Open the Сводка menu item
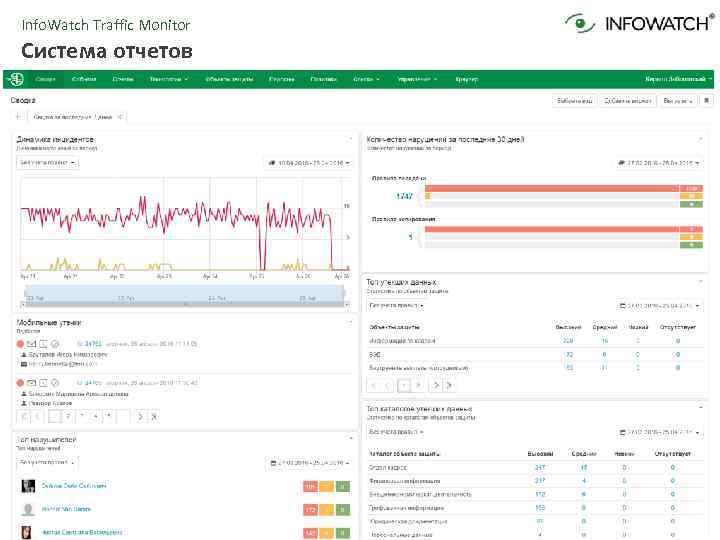Screen dimensions: 720x540 pos(45,79)
